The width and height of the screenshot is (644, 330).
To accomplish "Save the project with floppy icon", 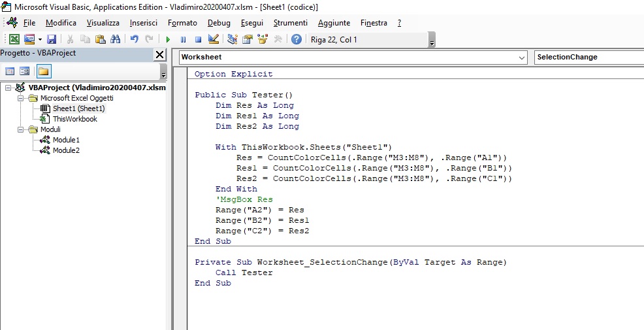I will tap(52, 39).
